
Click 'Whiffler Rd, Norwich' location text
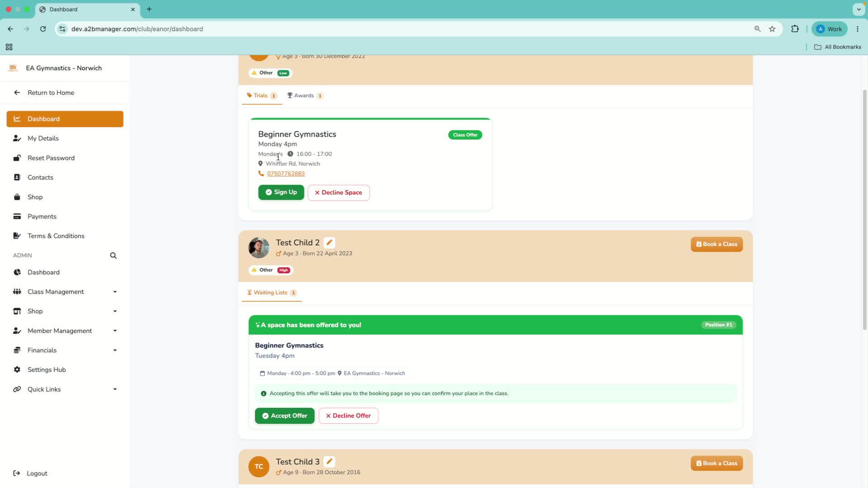click(x=293, y=164)
